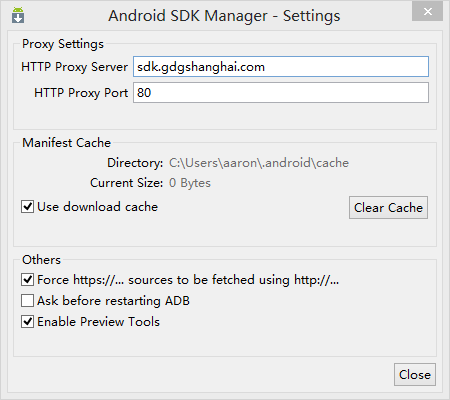The image size is (450, 400).
Task: Click the 'HTTP Proxy Port' label
Action: click(81, 93)
